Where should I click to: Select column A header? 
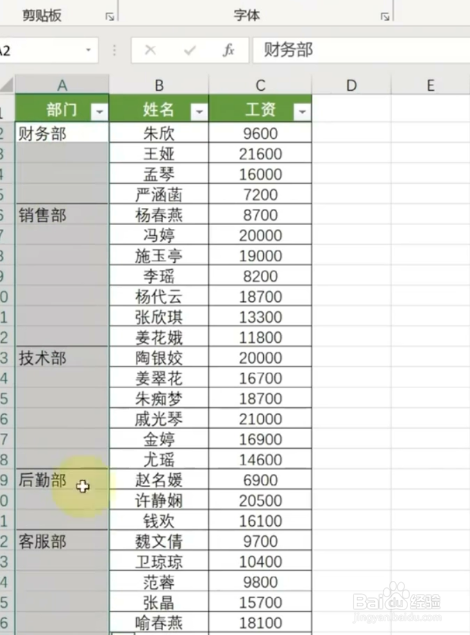point(62,85)
